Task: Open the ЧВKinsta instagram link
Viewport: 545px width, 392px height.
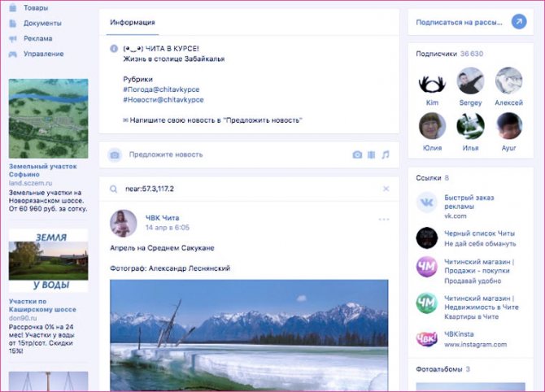Action: pos(459,334)
